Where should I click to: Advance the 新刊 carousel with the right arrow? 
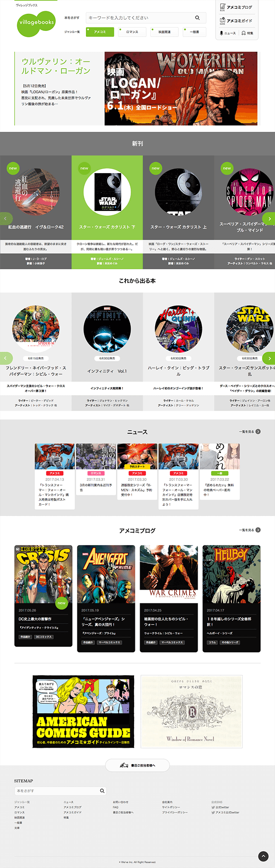(269, 219)
